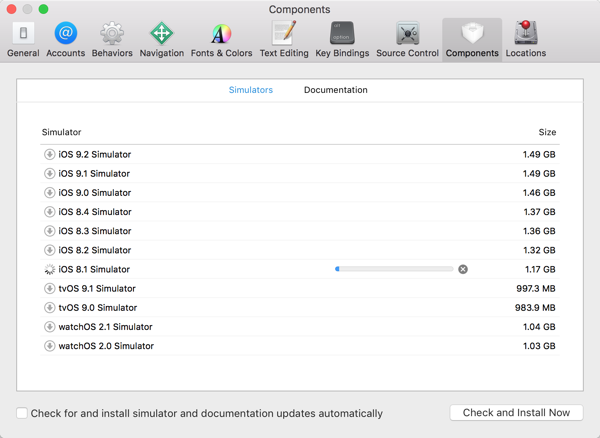
Task: Select the tvOS 9.1 Simulator row text
Action: (97, 288)
